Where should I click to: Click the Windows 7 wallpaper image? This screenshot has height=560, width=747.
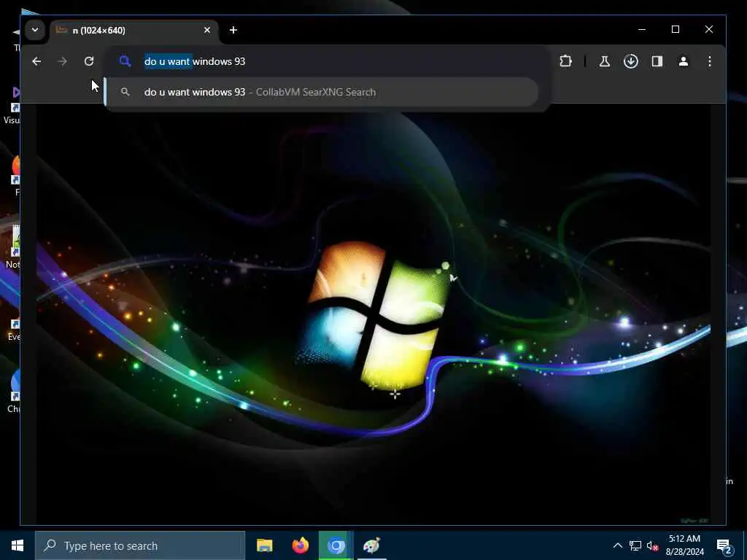point(373,314)
